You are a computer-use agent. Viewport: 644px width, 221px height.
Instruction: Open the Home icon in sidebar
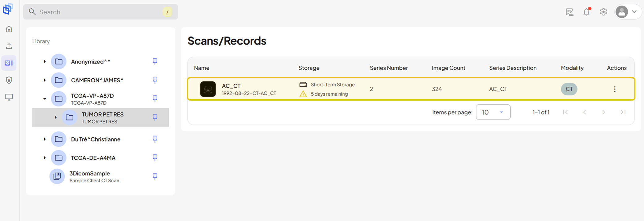coord(9,29)
